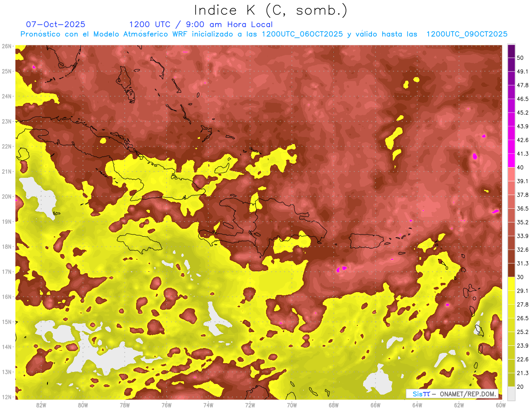
Task: Click the "19N" latitude label
Action: (x=6, y=221)
